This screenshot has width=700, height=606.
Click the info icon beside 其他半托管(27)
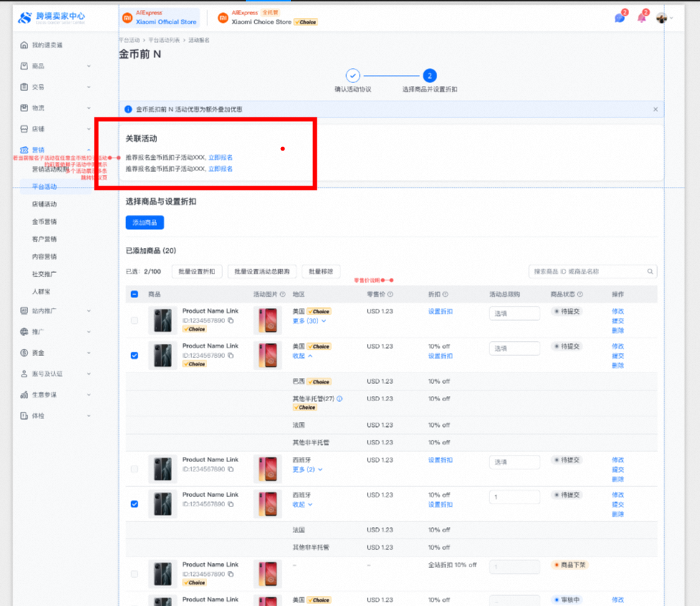340,399
